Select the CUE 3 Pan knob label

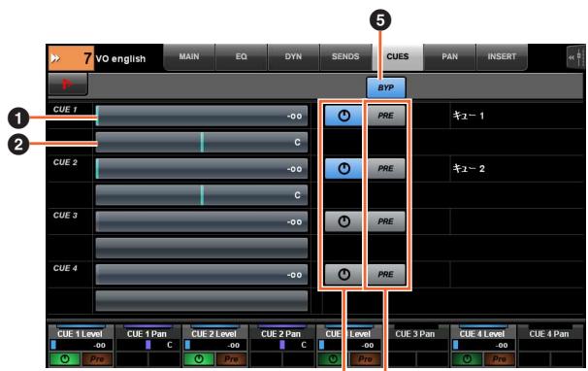(x=415, y=333)
